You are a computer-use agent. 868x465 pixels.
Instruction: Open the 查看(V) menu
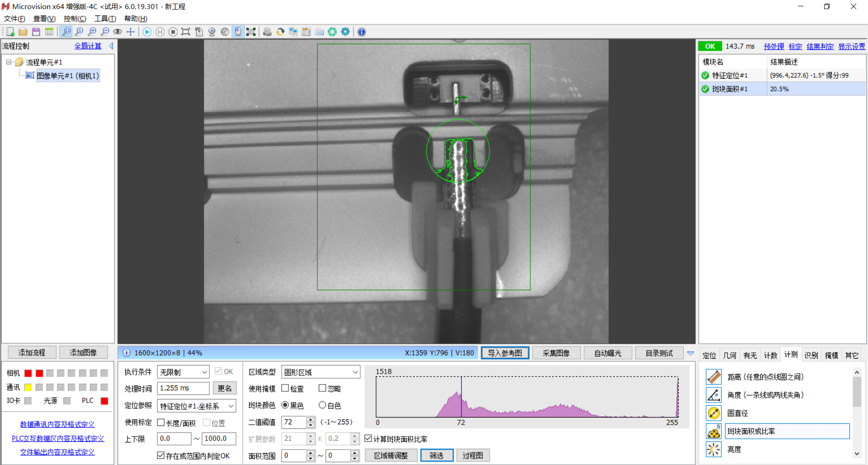click(44, 19)
